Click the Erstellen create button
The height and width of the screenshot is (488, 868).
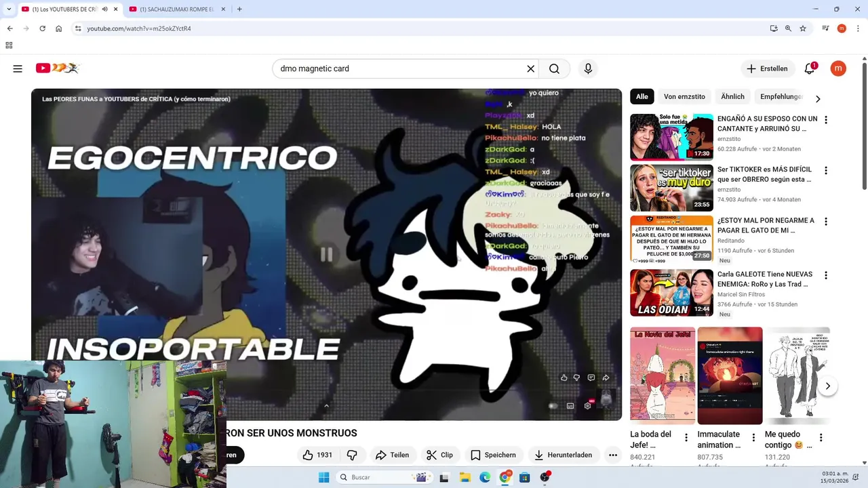[767, 68]
